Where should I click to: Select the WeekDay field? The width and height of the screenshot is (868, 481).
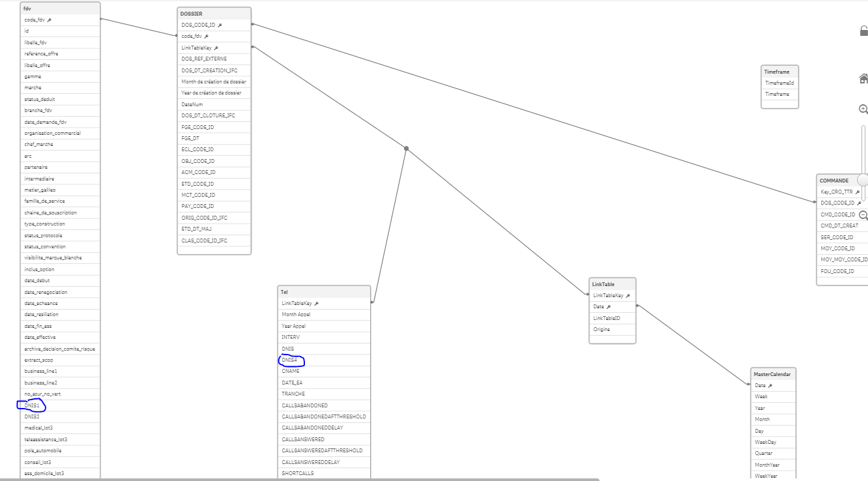coord(774,442)
